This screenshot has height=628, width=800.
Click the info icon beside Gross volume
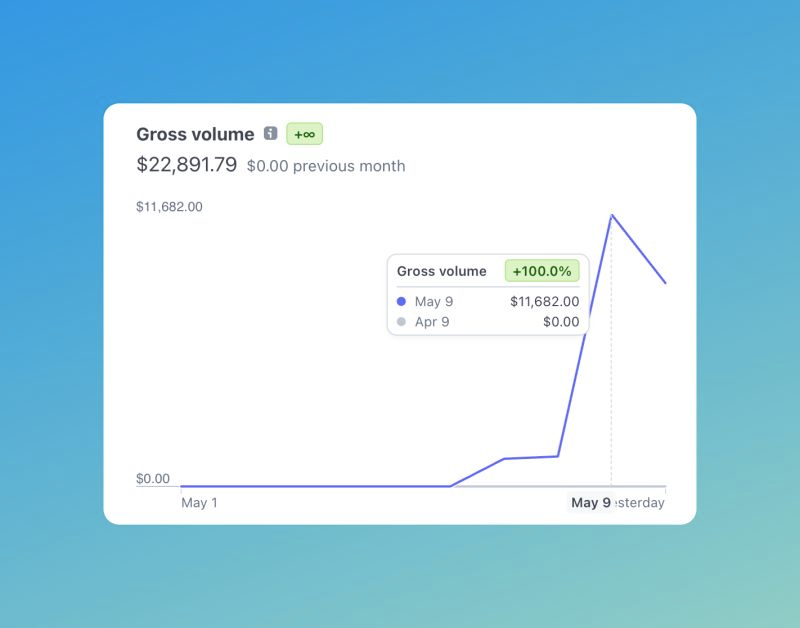point(270,134)
